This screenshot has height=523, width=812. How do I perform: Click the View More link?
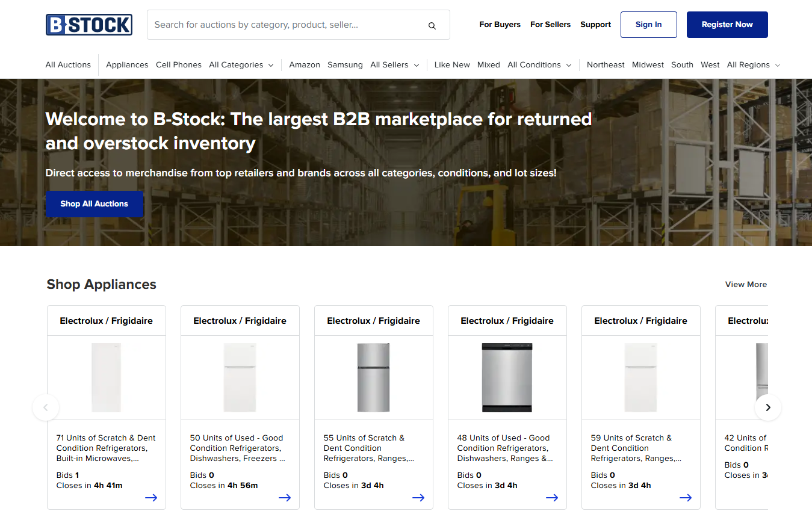click(x=746, y=285)
